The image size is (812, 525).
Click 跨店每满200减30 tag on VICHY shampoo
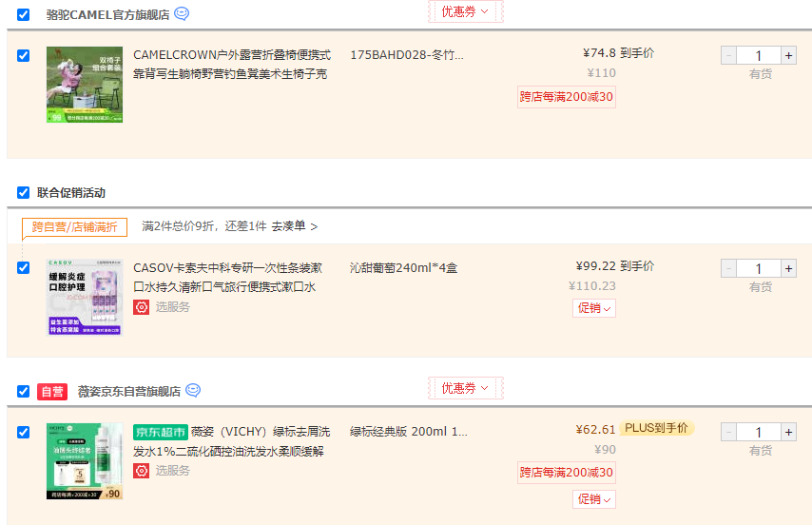pos(567,472)
